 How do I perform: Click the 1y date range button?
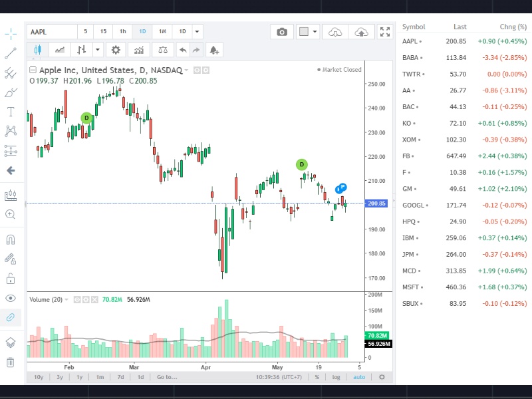tap(79, 377)
